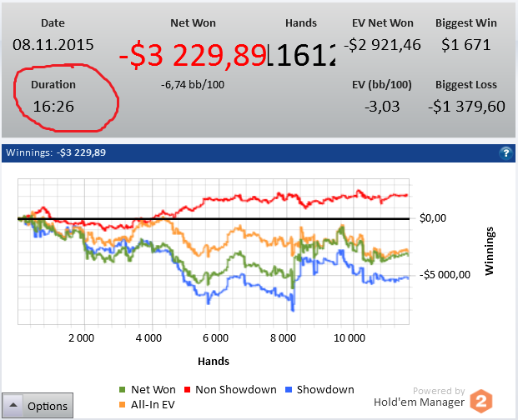The width and height of the screenshot is (518, 420).
Task: Click the Hands x-axis title
Action: (x=214, y=362)
